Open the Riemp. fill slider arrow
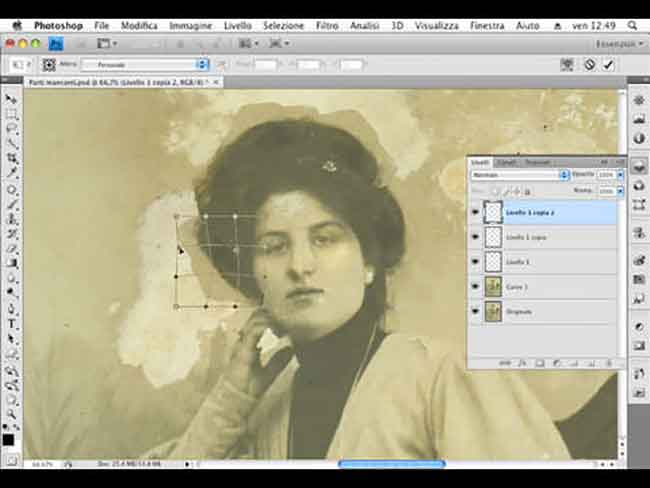 tap(620, 191)
